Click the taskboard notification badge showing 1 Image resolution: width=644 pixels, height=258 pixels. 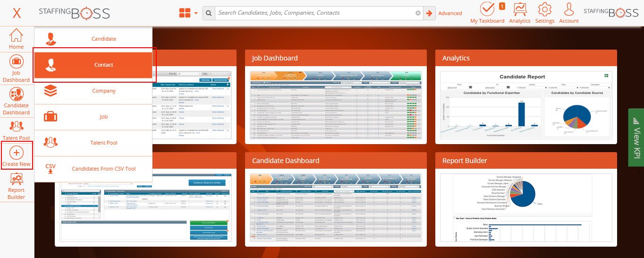[x=502, y=6]
